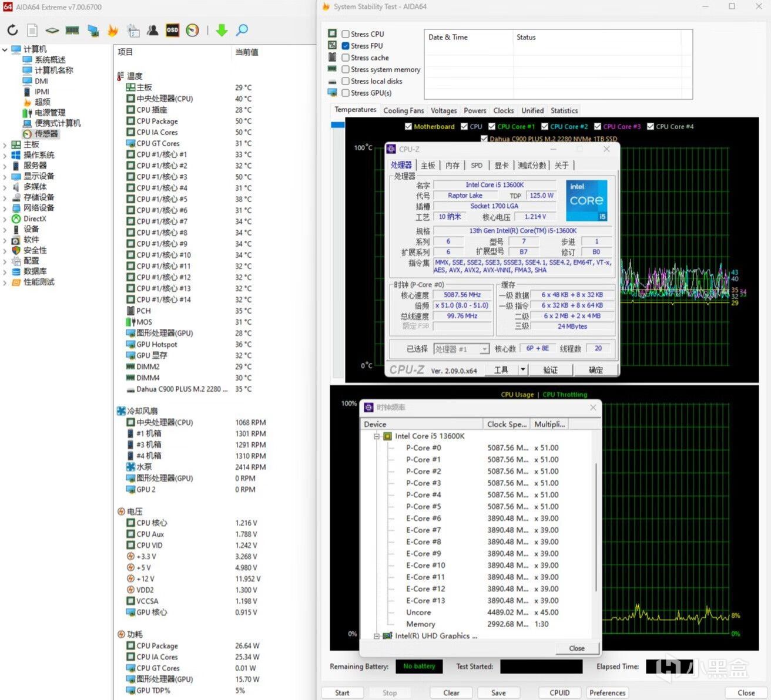Open the Report page icon

point(32,30)
